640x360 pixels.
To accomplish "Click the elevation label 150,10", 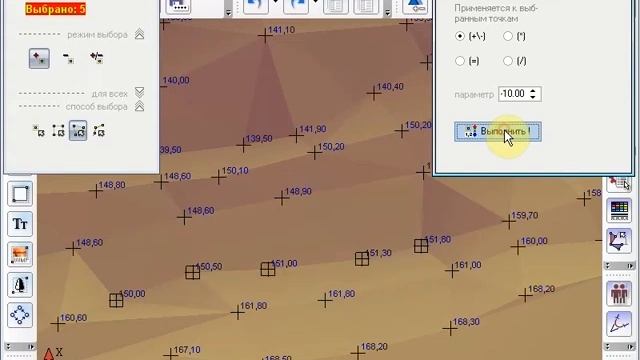I will (x=235, y=171).
